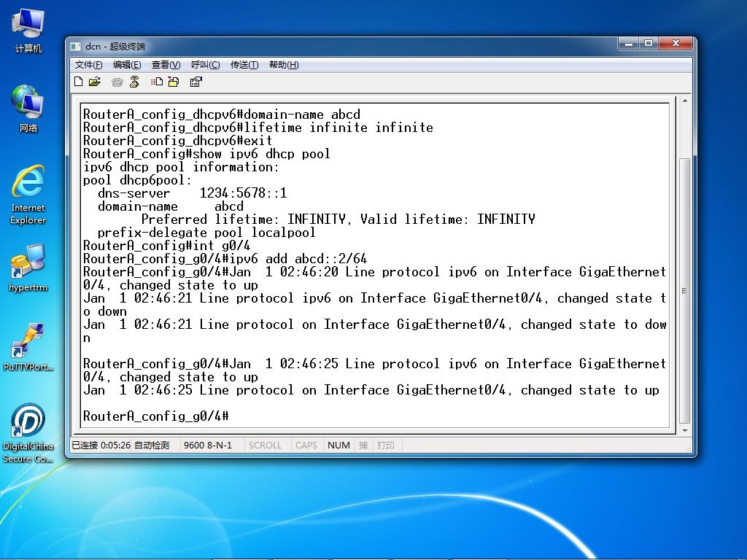Click the 'lifetime infinite infinite' command line
Image resolution: width=747 pixels, height=560 pixels.
258,128
